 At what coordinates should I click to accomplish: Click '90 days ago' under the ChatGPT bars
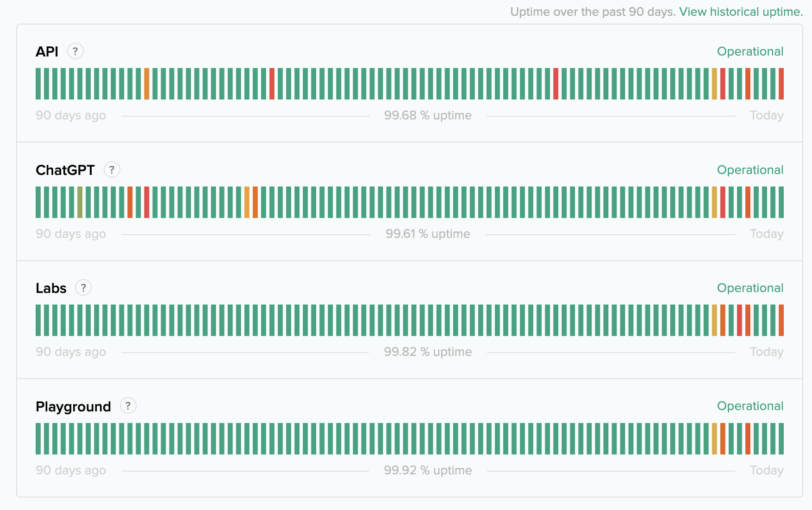(71, 234)
